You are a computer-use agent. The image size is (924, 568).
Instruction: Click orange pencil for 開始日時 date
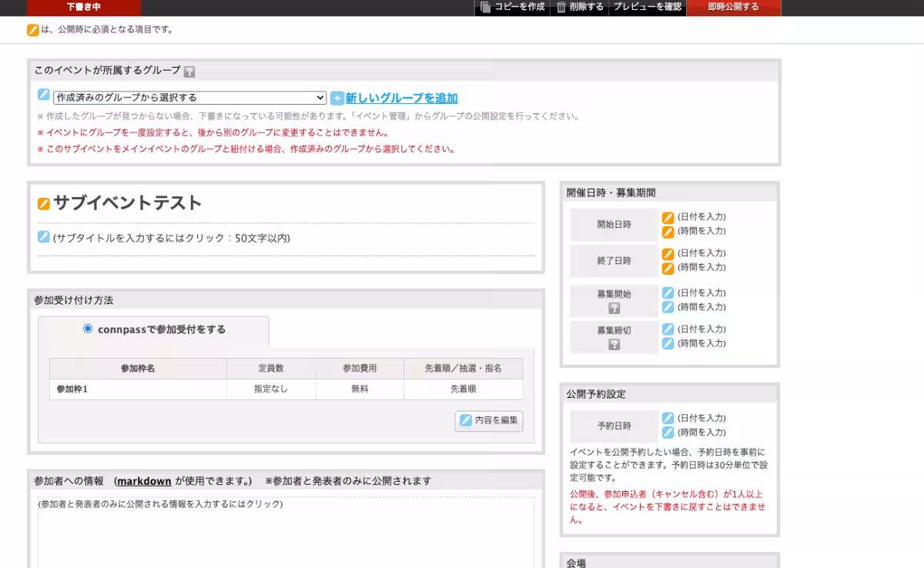point(668,218)
